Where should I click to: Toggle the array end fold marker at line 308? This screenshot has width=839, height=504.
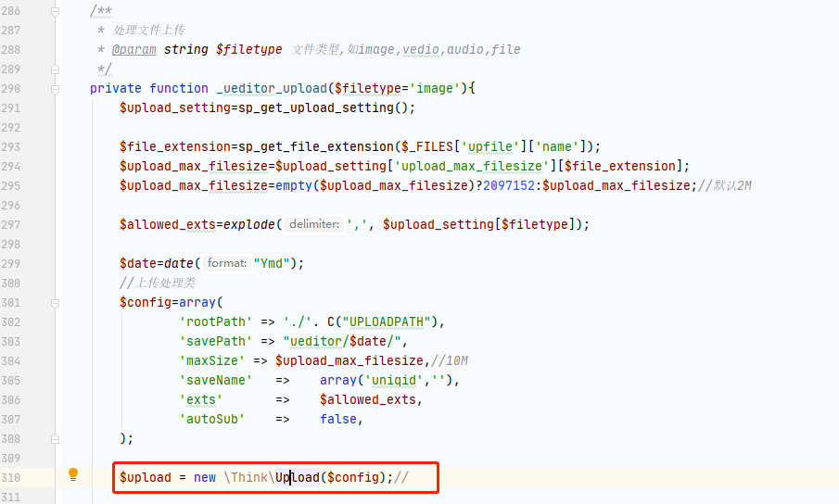[x=55, y=439]
